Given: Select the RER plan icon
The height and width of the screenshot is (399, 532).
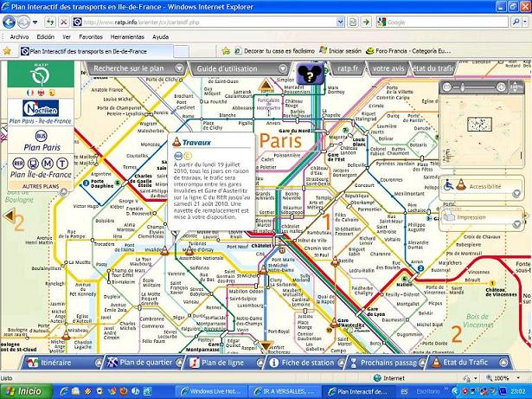Looking at the screenshot, I should (x=18, y=164).
